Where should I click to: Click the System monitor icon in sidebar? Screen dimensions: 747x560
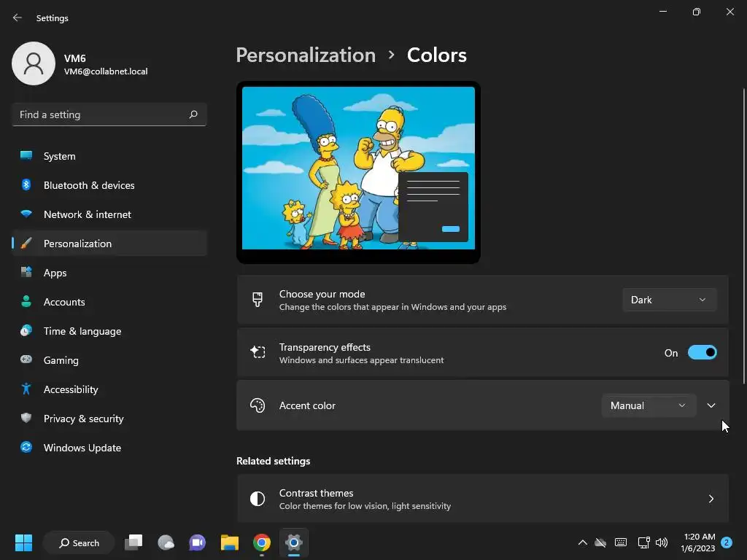[x=26, y=156]
